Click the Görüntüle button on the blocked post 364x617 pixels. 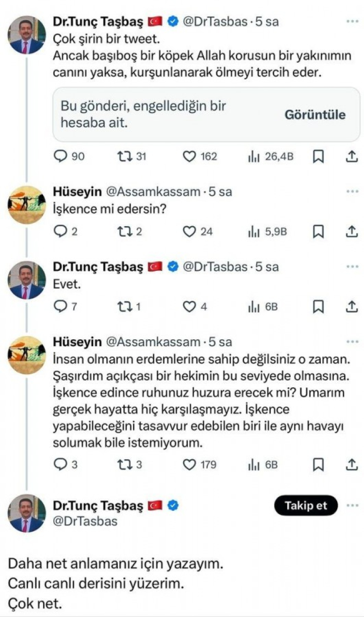pos(315,115)
